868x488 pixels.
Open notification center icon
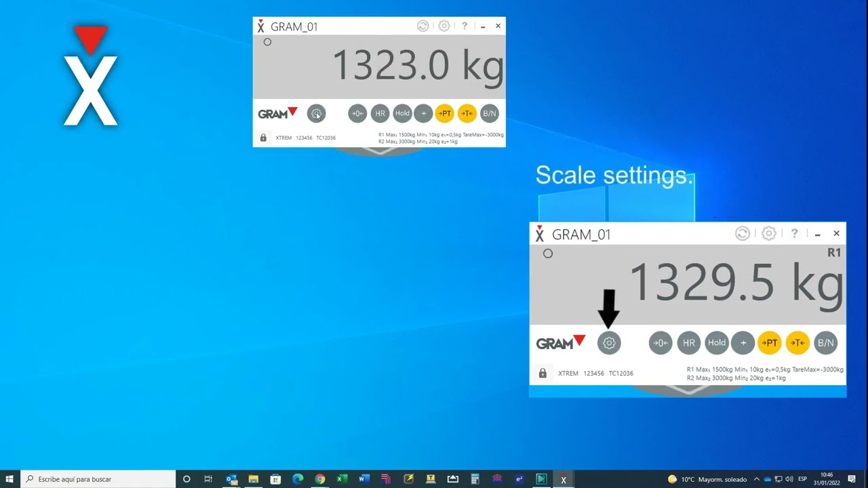[x=852, y=479]
